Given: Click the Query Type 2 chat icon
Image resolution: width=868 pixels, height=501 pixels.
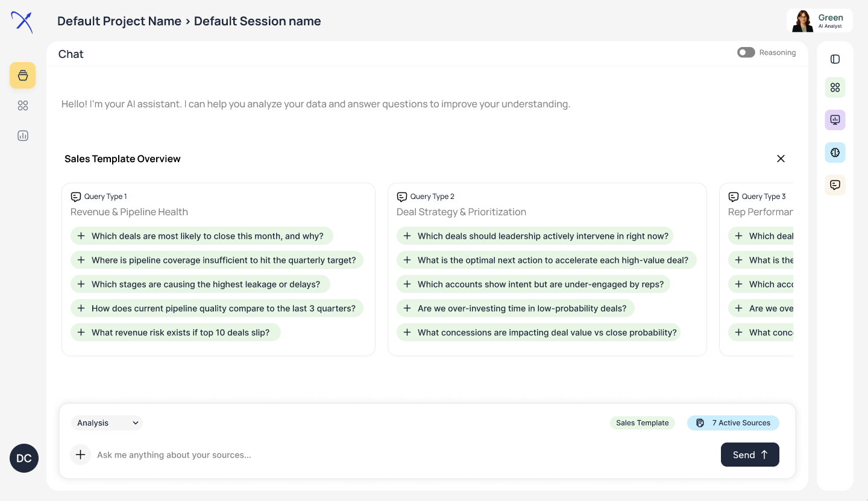Looking at the screenshot, I should pyautogui.click(x=401, y=197).
